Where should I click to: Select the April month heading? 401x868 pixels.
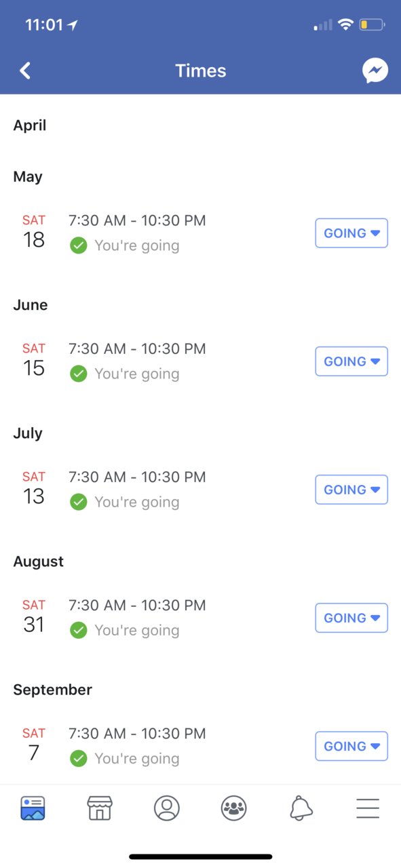pos(30,125)
